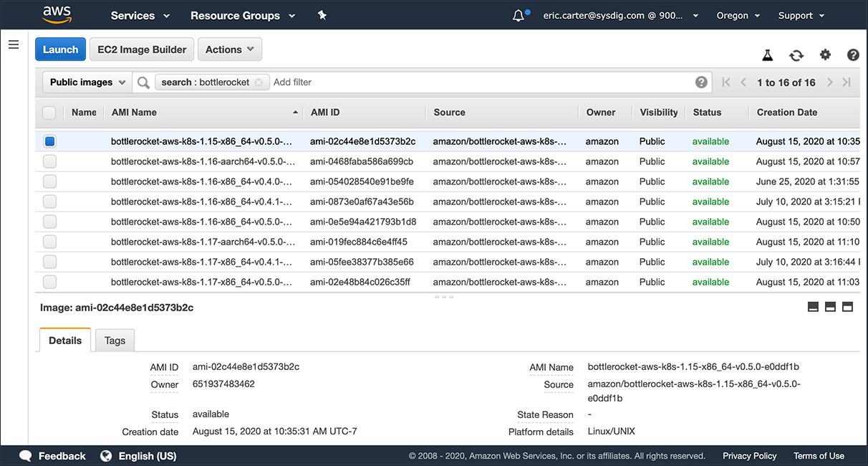This screenshot has height=466, width=868.
Task: Switch to the Tags tab
Action: pyautogui.click(x=115, y=341)
